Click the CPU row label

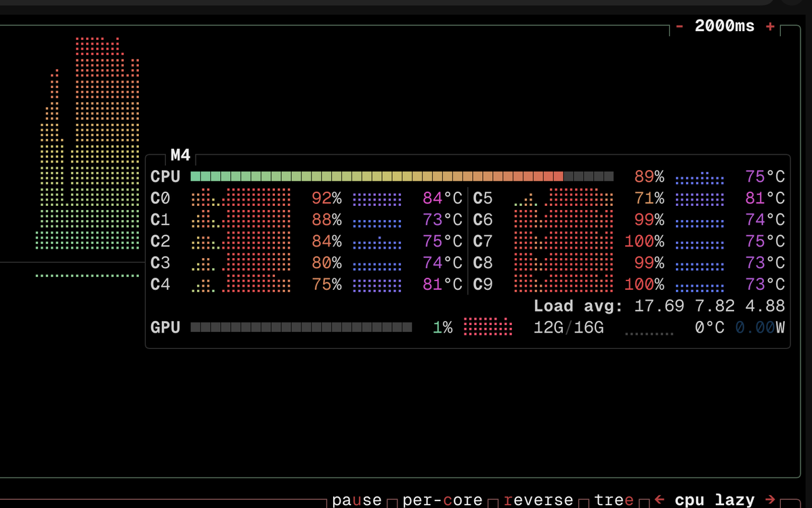165,177
